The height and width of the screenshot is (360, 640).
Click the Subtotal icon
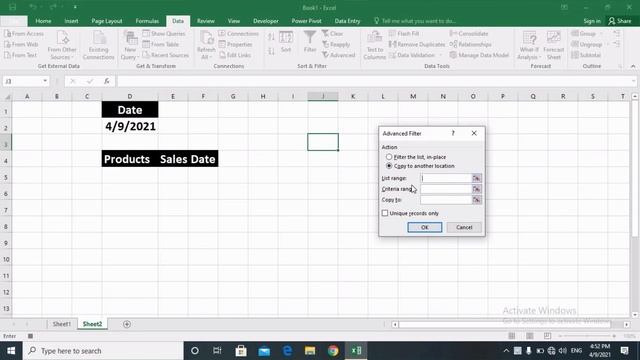pos(575,55)
